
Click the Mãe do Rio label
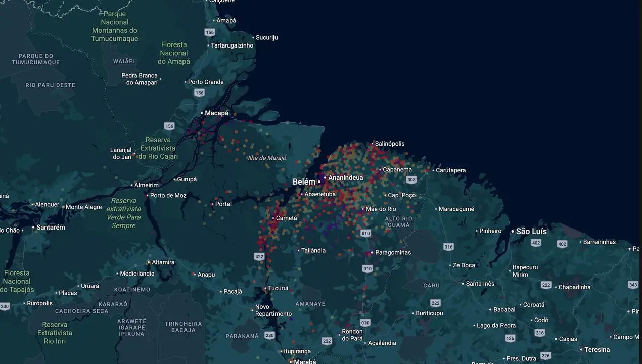pos(381,209)
